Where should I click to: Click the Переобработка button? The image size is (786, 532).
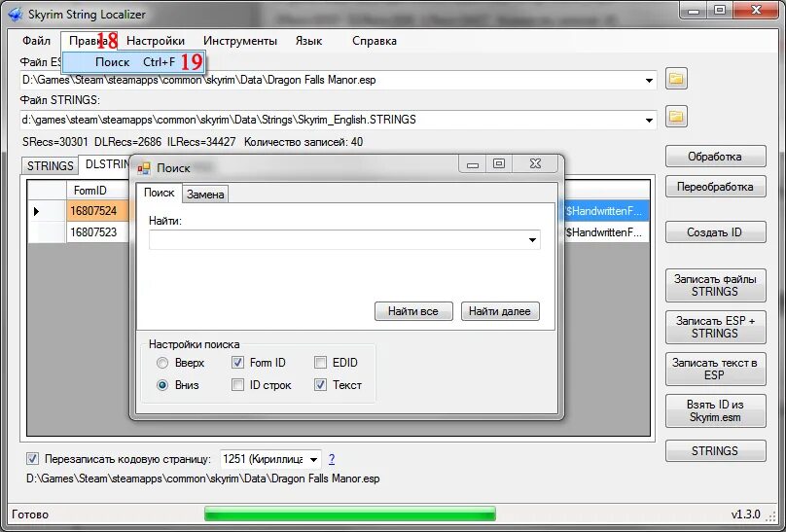click(x=715, y=187)
